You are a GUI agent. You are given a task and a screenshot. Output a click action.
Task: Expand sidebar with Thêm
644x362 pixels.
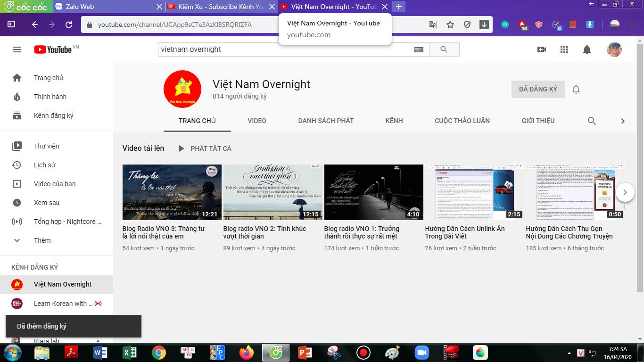tap(57, 240)
